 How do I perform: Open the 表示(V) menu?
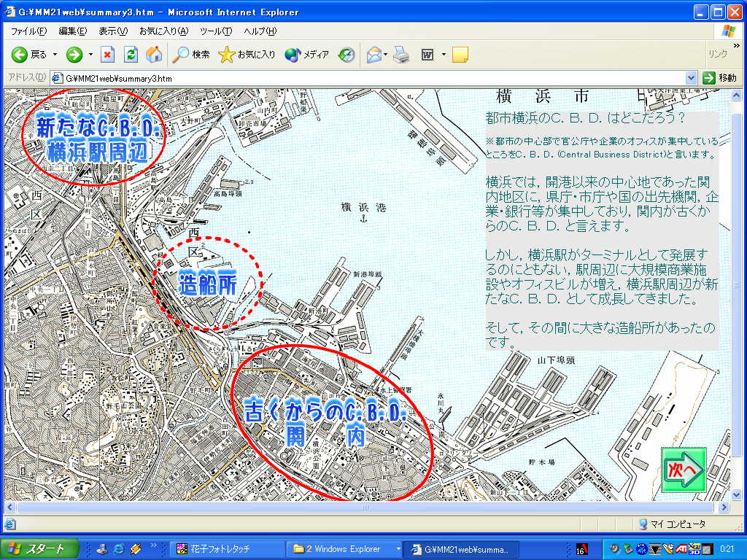113,31
